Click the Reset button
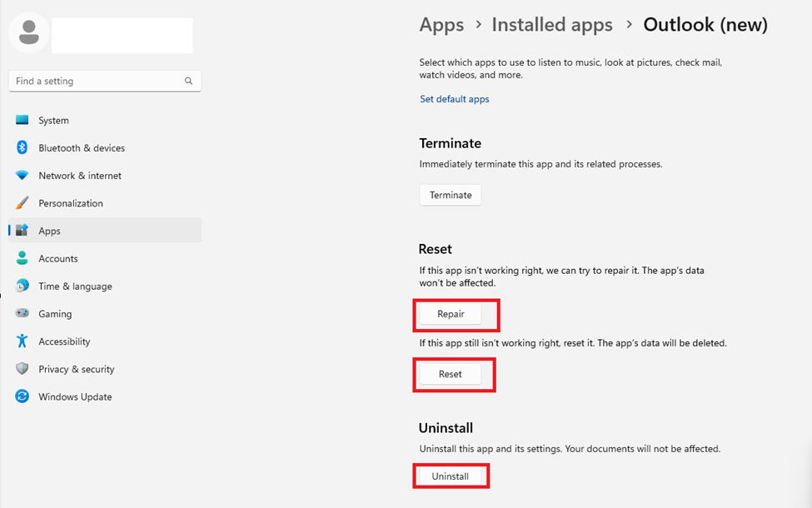 click(x=450, y=374)
